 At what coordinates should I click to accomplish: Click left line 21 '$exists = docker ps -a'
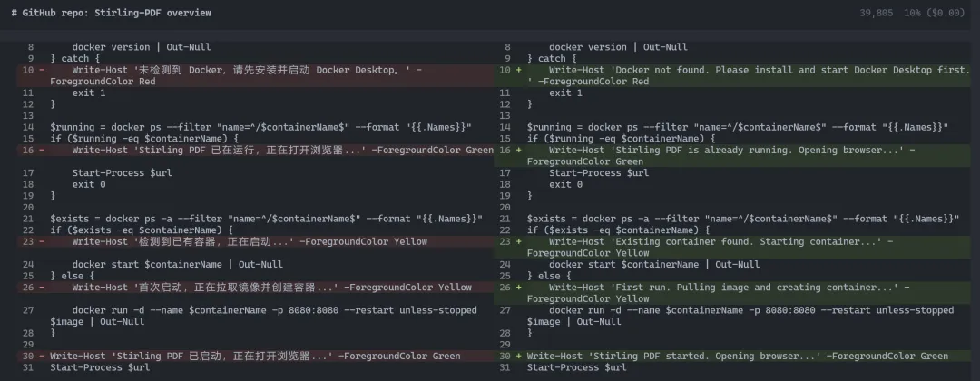coord(266,219)
